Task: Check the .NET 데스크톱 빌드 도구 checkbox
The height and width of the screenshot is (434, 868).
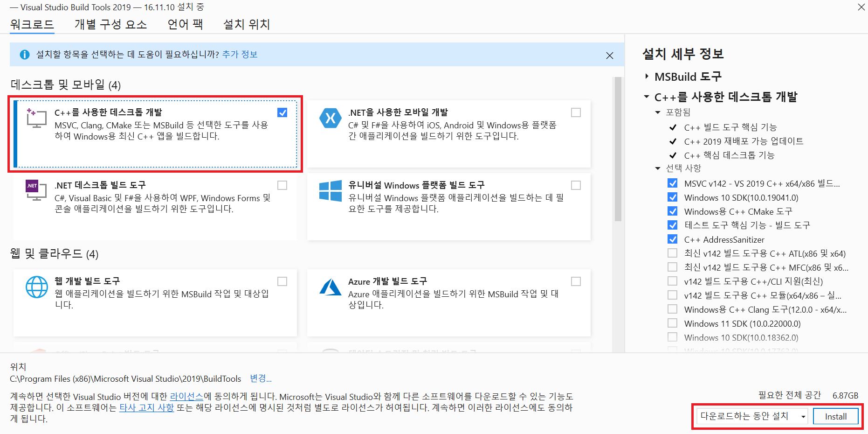Action: click(282, 185)
